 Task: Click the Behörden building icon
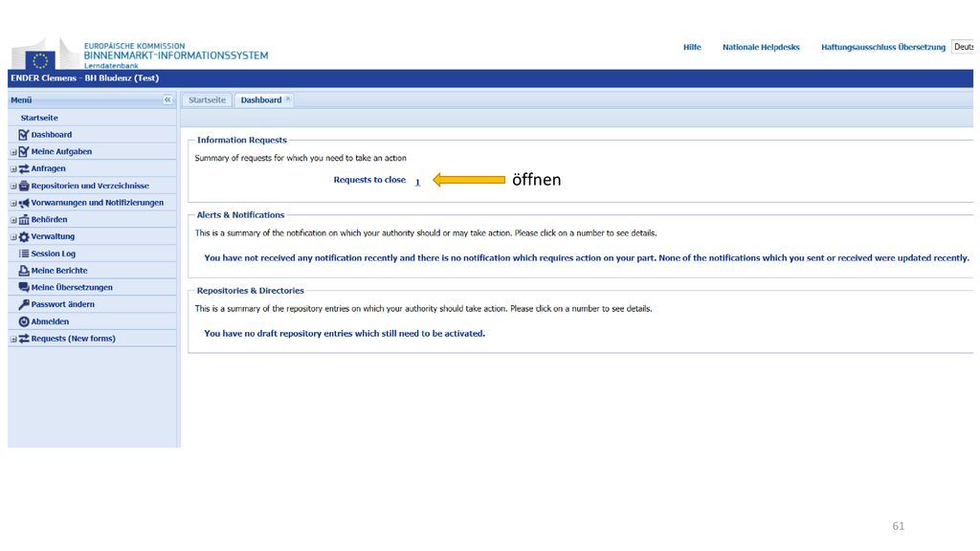[24, 219]
